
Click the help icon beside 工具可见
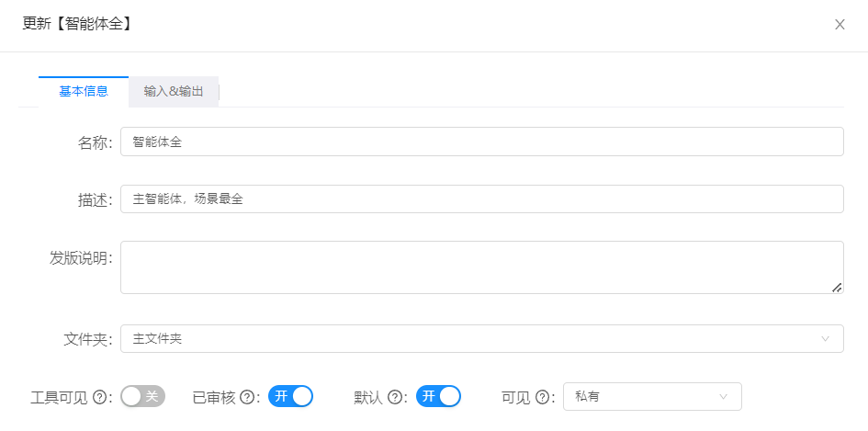pyautogui.click(x=99, y=397)
